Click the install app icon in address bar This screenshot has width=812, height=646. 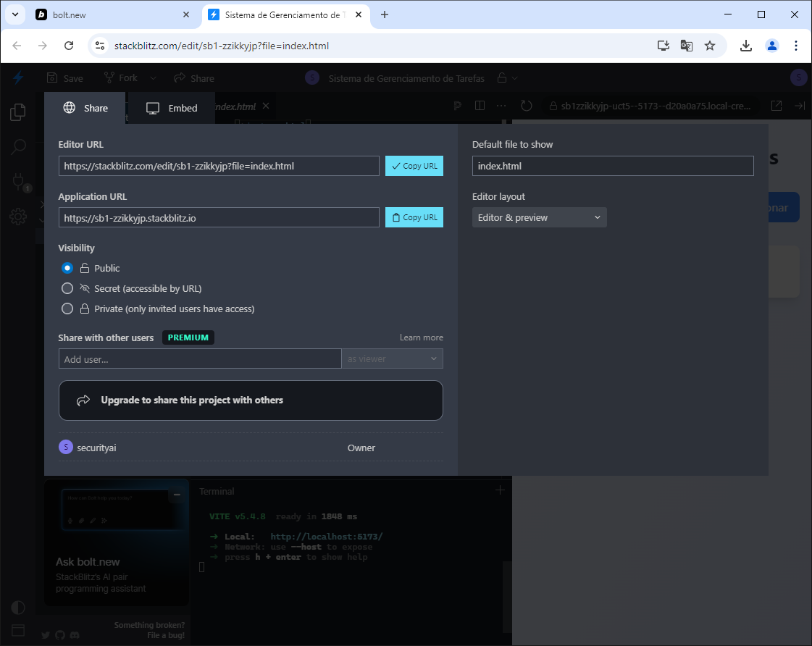tap(664, 46)
